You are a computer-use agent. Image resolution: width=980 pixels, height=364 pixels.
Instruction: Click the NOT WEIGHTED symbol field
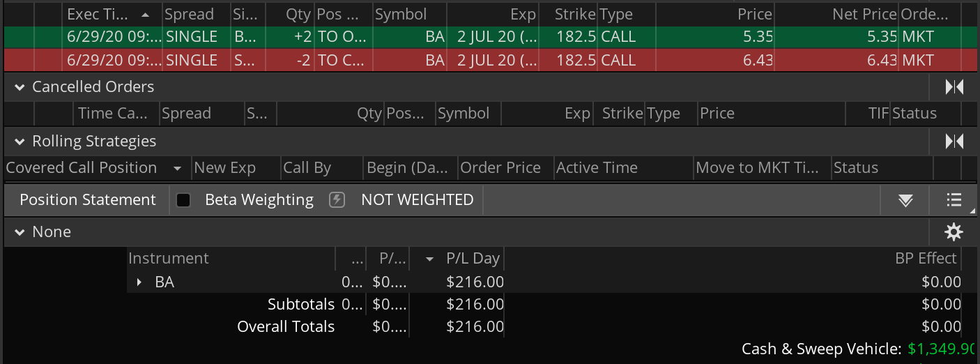pyautogui.click(x=417, y=200)
